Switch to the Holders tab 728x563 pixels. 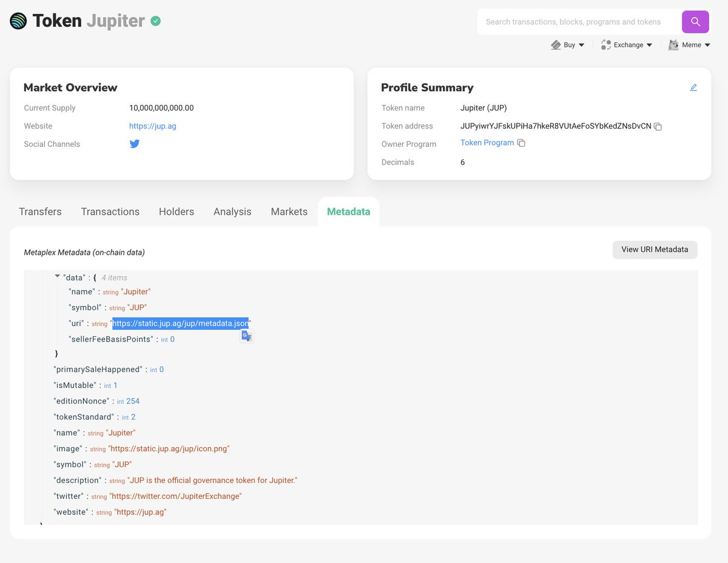coord(177,212)
